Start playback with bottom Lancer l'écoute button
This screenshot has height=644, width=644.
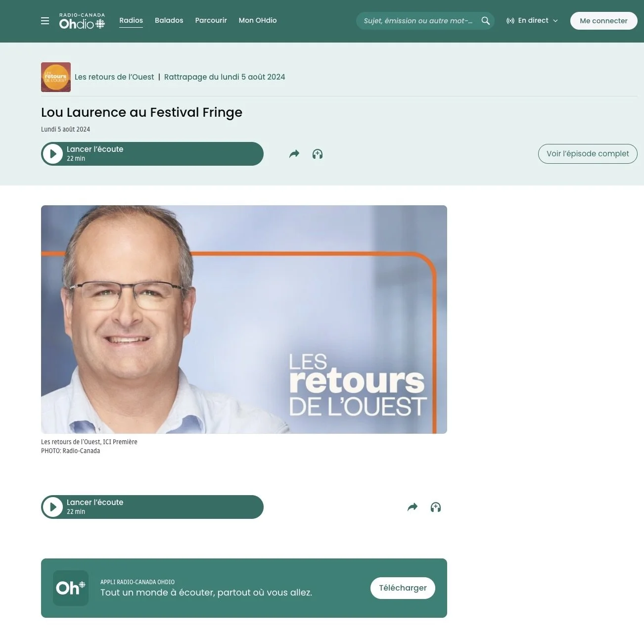(x=152, y=507)
